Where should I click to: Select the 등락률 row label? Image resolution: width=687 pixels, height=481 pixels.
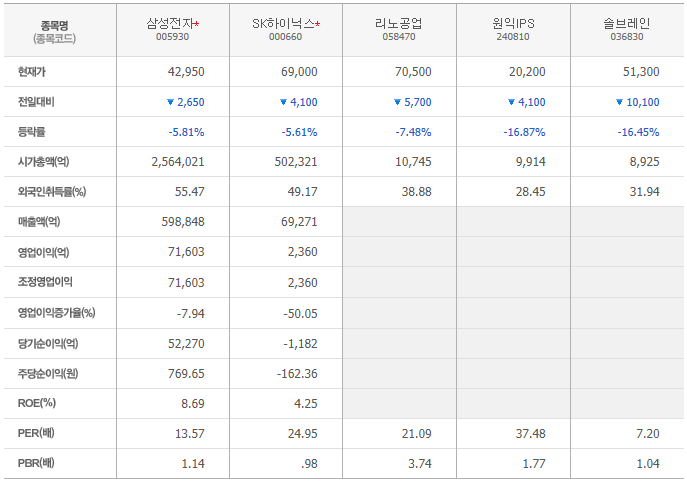click(x=32, y=132)
